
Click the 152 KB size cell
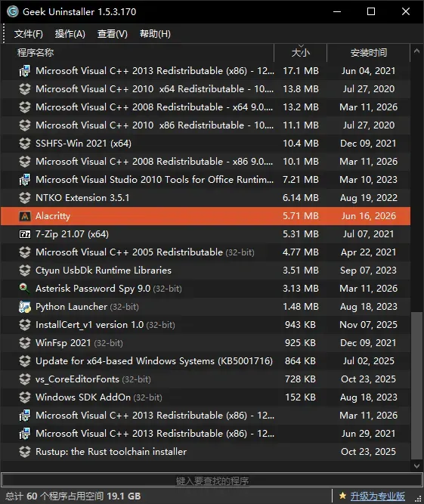click(300, 397)
